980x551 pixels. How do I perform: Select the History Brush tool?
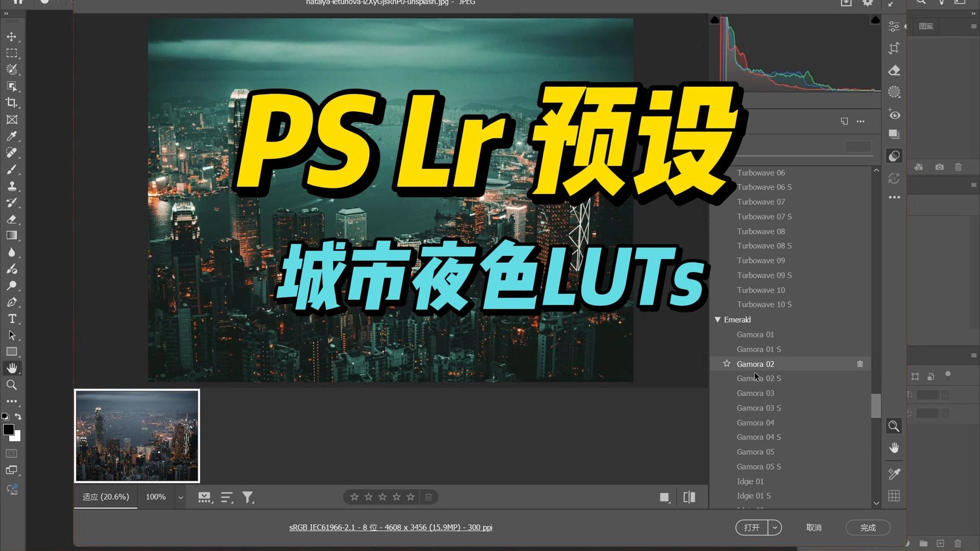(x=11, y=202)
